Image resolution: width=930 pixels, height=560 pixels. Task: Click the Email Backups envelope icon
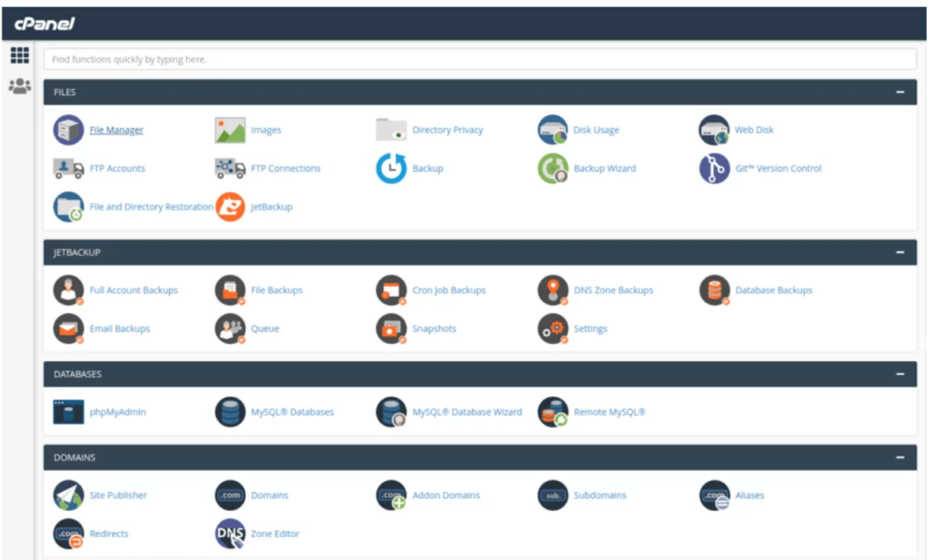click(68, 329)
